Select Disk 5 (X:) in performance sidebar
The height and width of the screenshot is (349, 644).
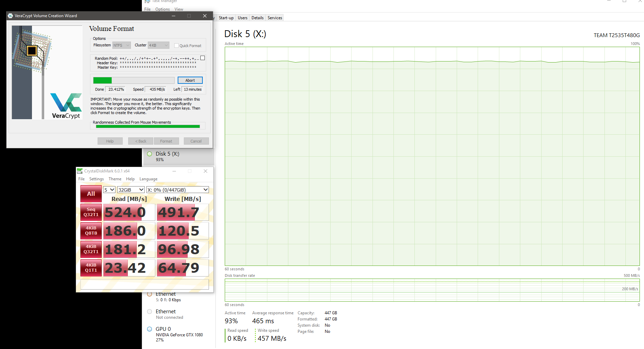pos(179,157)
